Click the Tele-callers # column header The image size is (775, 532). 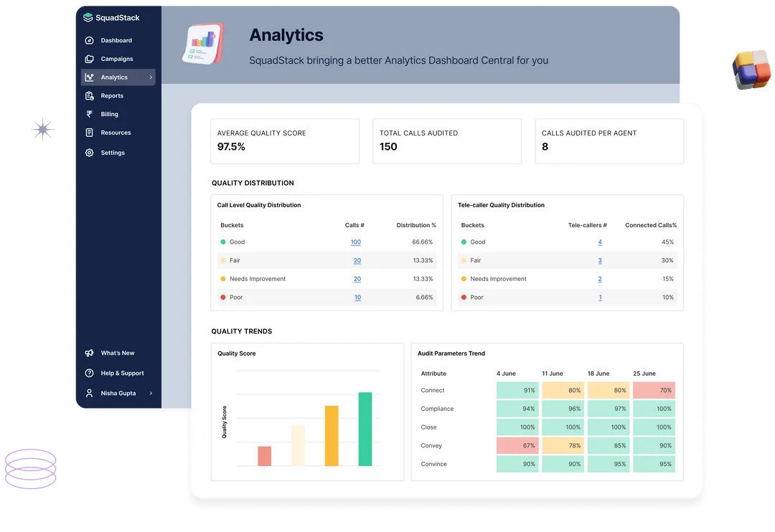[587, 225]
